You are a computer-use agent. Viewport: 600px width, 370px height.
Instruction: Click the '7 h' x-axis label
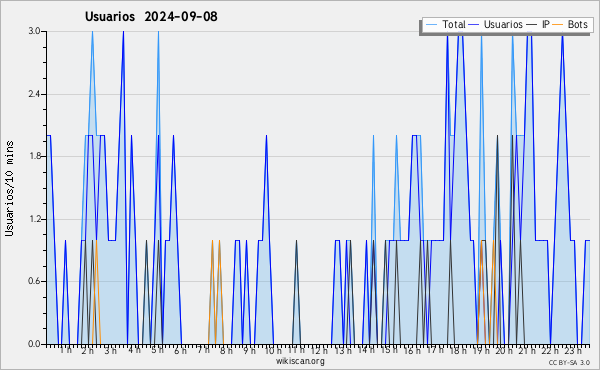[203, 350]
